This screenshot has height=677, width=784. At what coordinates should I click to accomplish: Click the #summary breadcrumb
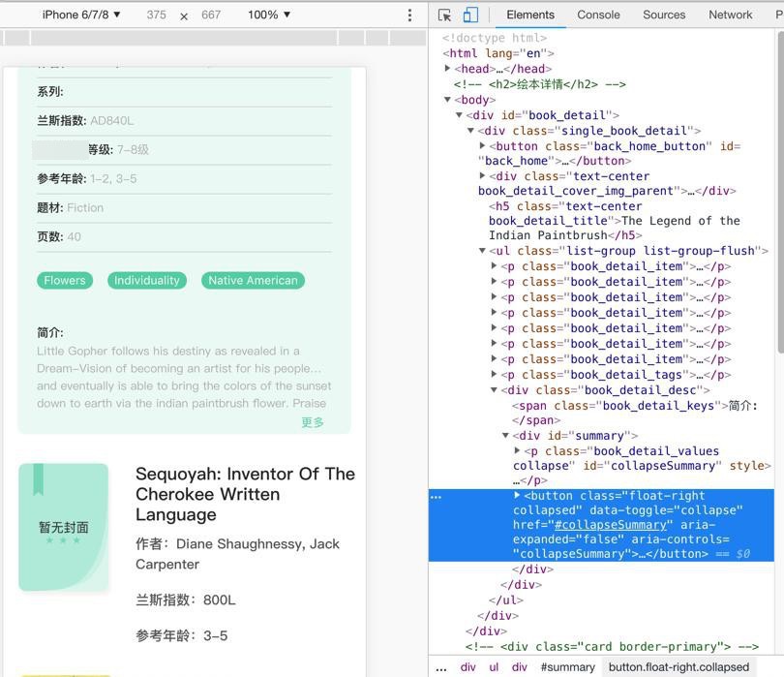coord(567,667)
